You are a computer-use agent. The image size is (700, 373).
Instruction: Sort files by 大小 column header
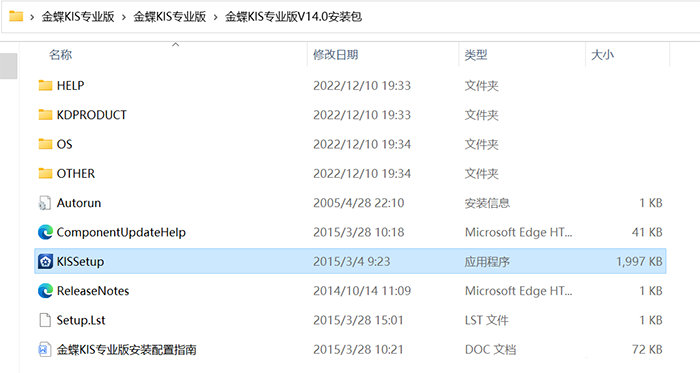click(x=603, y=55)
